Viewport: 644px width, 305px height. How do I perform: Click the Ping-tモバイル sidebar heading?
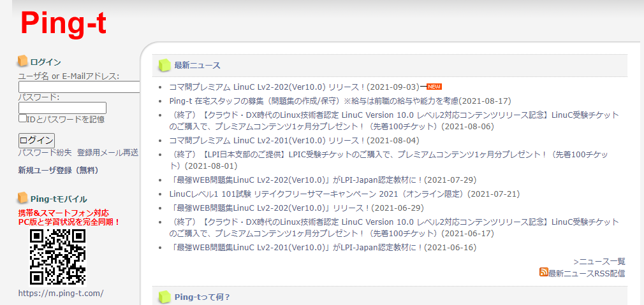click(x=59, y=199)
